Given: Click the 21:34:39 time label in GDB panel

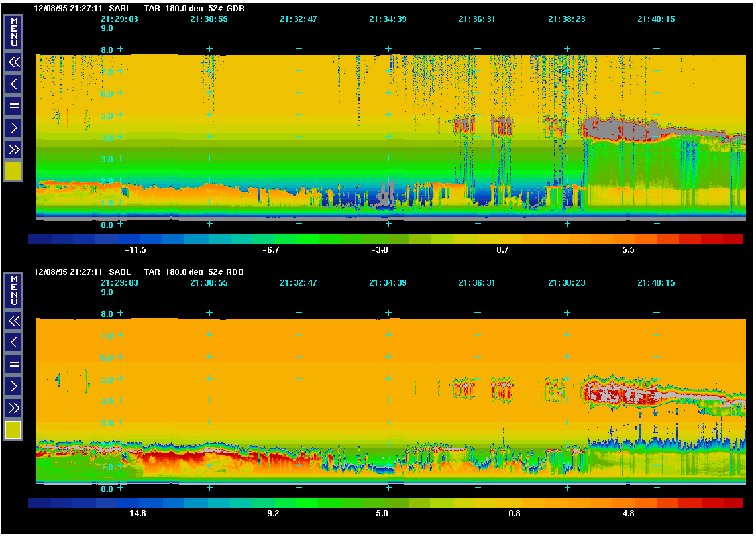Looking at the screenshot, I should point(388,19).
